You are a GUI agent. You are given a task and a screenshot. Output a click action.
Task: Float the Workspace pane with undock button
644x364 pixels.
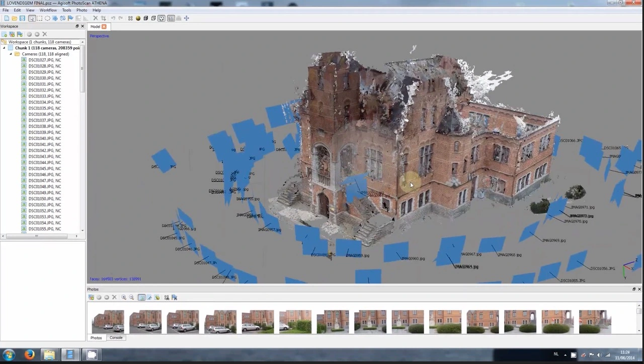coord(77,26)
